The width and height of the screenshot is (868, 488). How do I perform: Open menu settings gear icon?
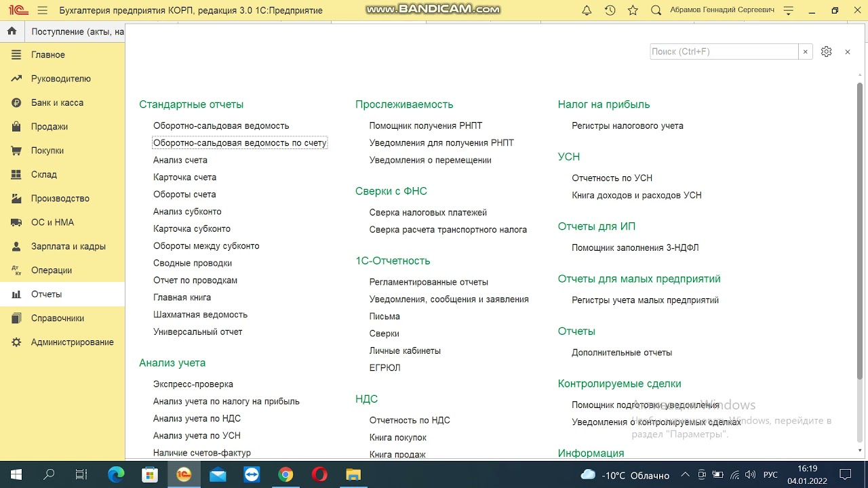(x=826, y=52)
